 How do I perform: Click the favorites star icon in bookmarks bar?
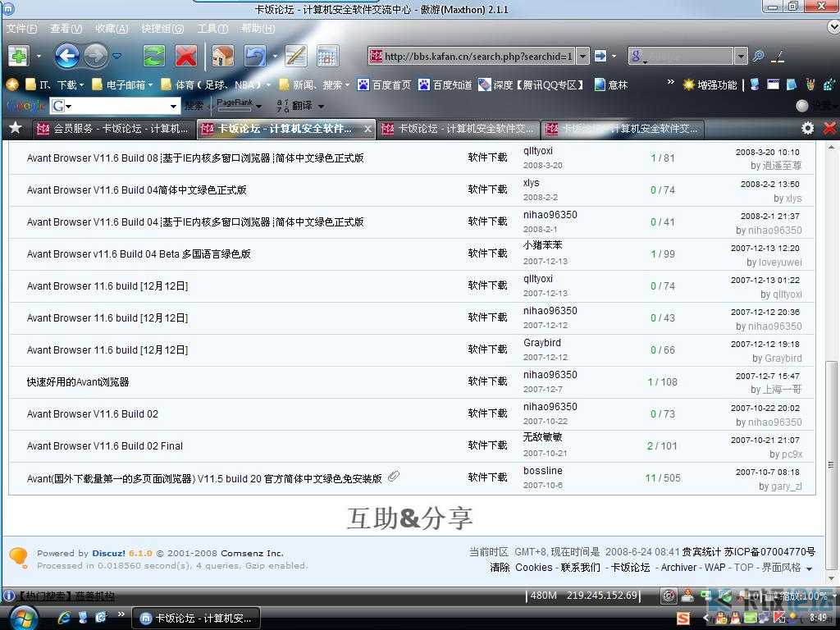click(11, 84)
